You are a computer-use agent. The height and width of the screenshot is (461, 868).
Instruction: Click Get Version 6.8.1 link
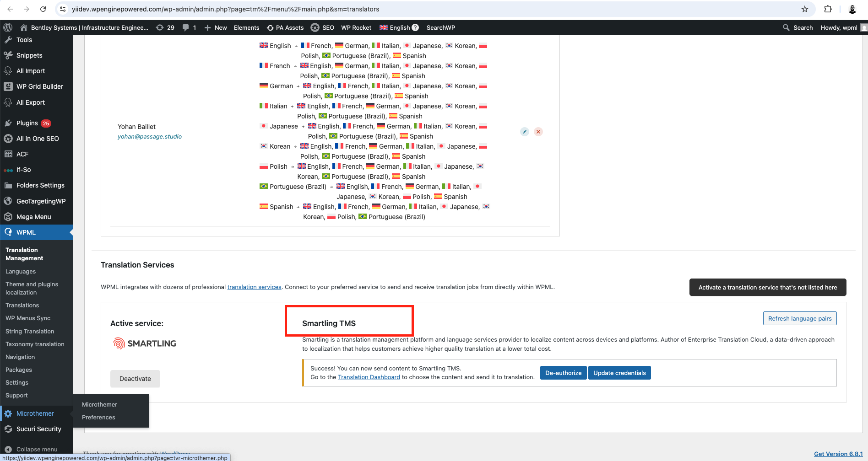pos(838,454)
